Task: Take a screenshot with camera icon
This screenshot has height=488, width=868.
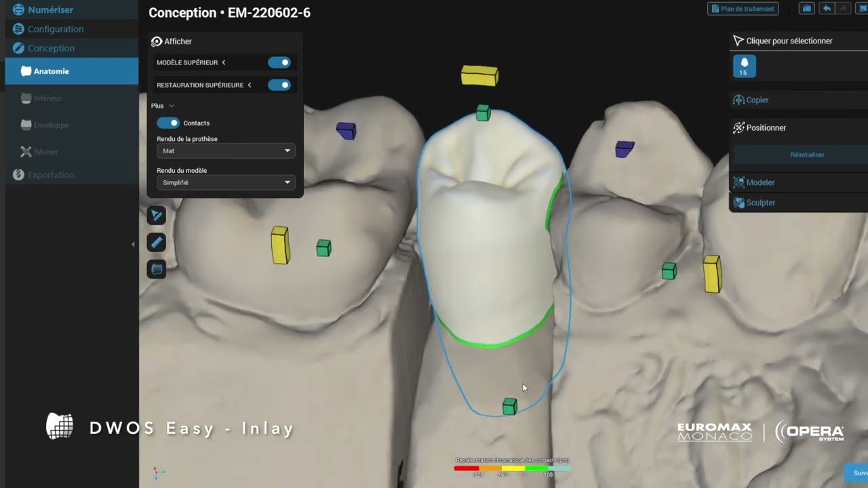Action: 806,8
